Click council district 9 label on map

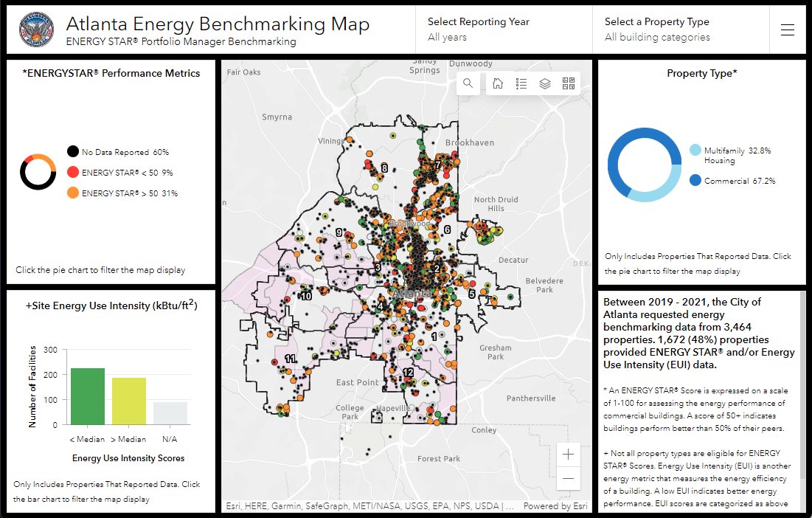click(x=339, y=232)
